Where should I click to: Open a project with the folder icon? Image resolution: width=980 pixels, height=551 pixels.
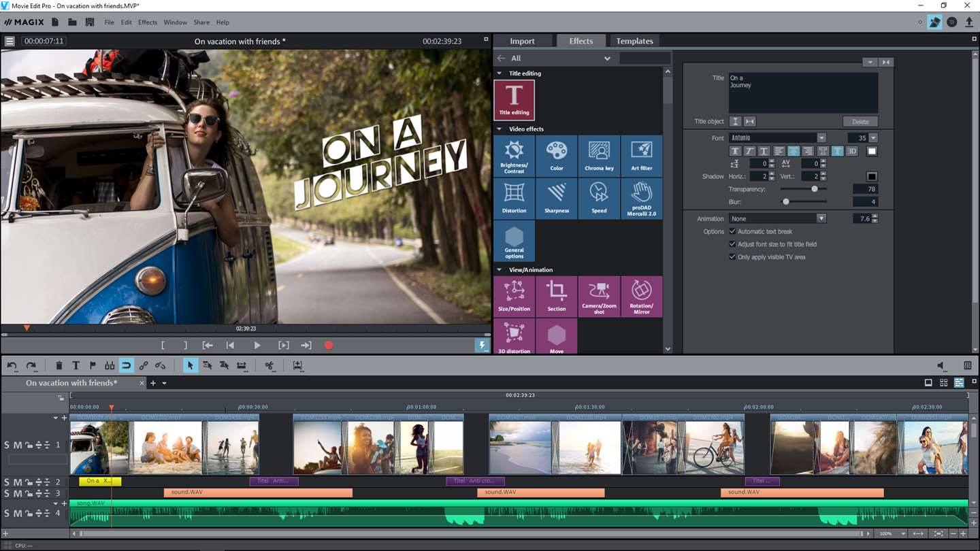click(x=72, y=22)
